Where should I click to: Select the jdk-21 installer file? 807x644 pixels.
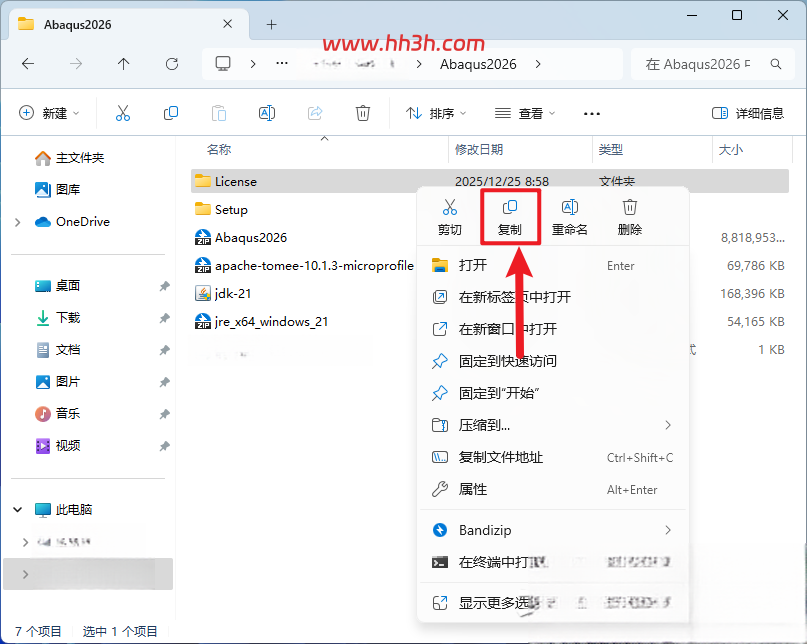point(223,293)
